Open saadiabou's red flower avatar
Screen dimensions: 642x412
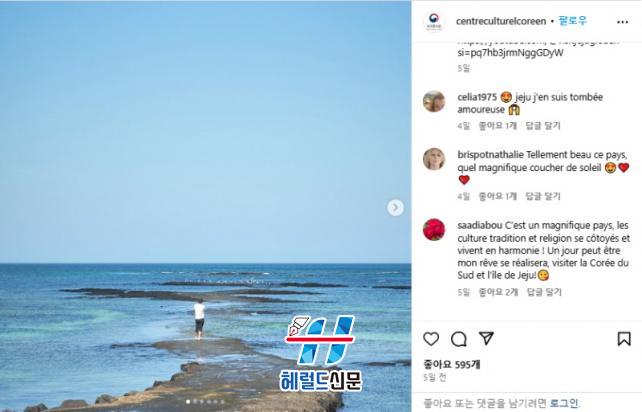(x=434, y=229)
